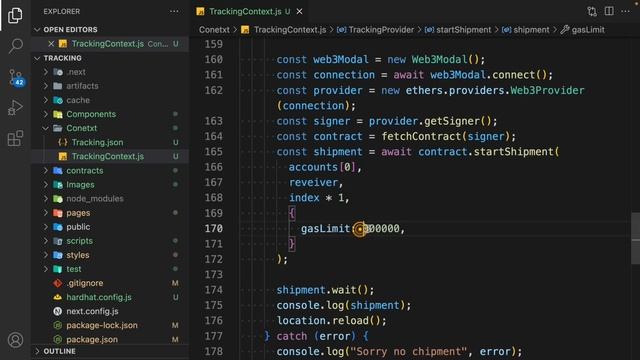Click on 'accounts[0],' argument
This screenshot has height=360, width=640.
(x=325, y=167)
